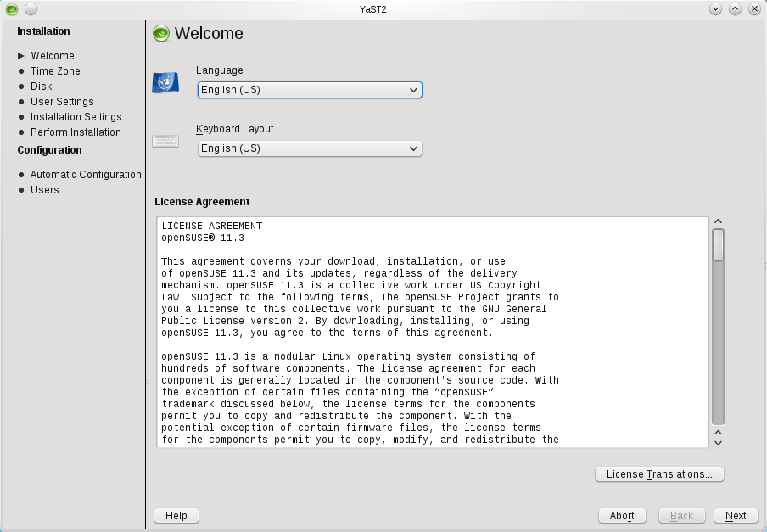Click the keyboard layout icon
The image size is (767, 532).
[x=165, y=141]
